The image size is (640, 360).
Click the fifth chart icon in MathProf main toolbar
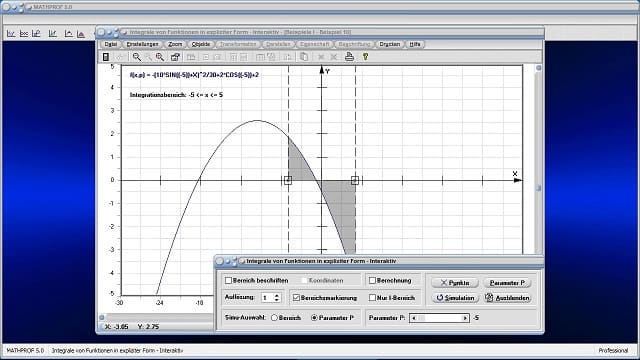click(x=69, y=34)
